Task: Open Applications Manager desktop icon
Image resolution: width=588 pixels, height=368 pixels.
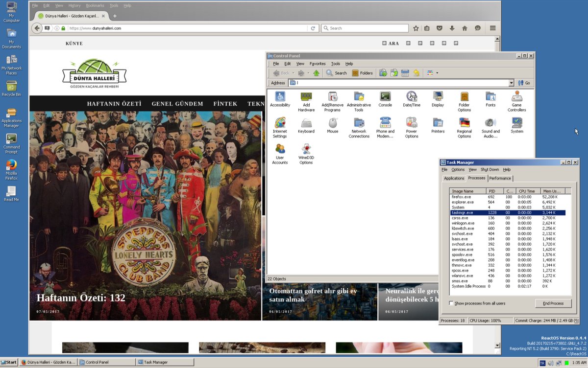Action: point(11,117)
